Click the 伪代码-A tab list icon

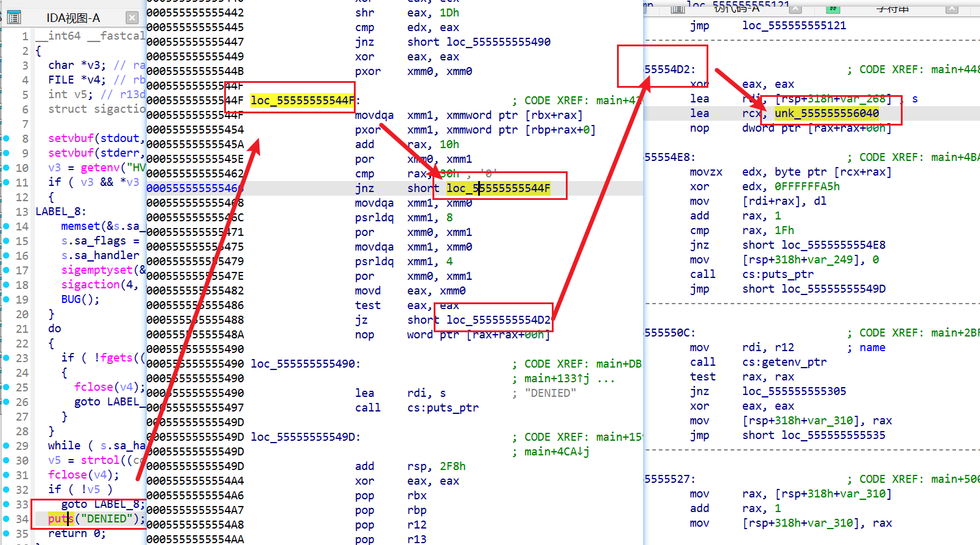[677, 9]
